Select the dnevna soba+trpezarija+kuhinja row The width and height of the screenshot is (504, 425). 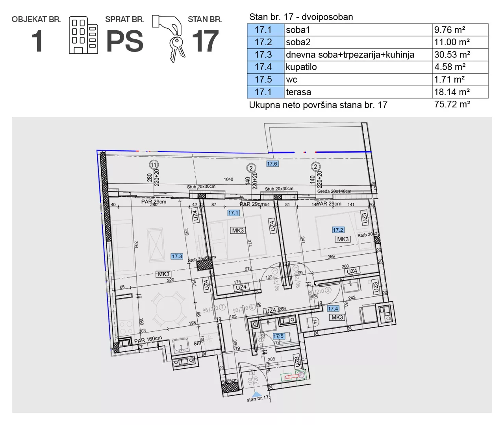click(x=367, y=55)
